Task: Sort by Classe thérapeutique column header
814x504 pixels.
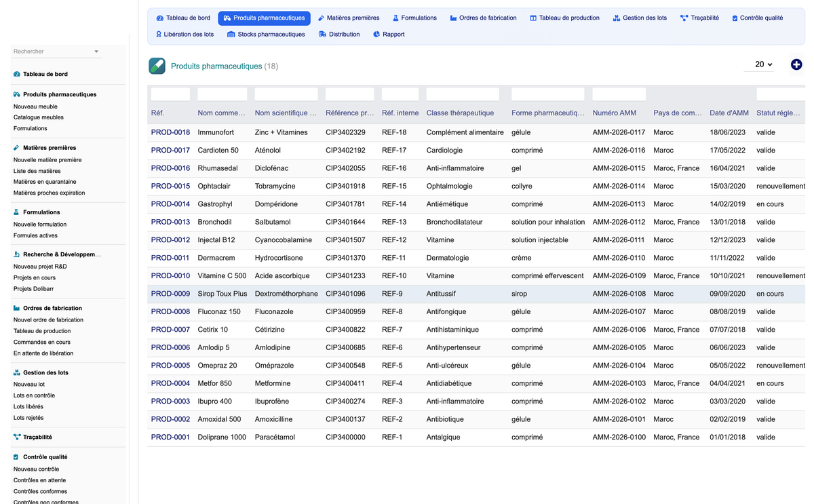Action: click(460, 113)
